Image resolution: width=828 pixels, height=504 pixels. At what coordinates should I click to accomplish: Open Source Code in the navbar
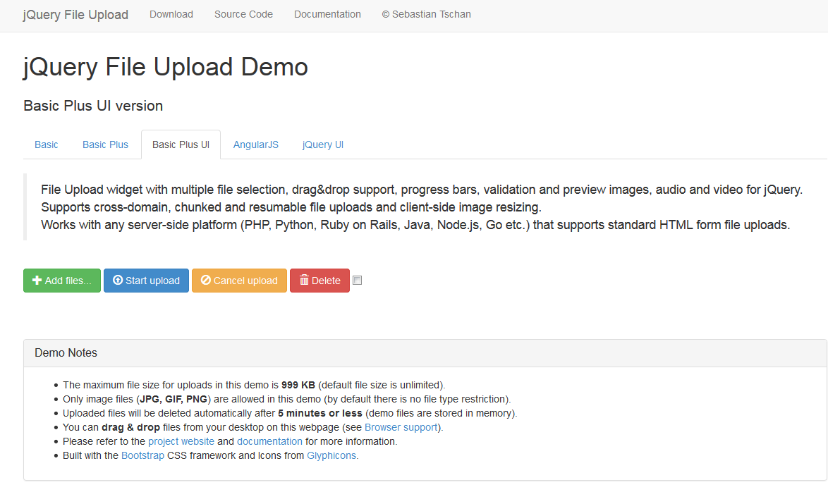click(243, 14)
